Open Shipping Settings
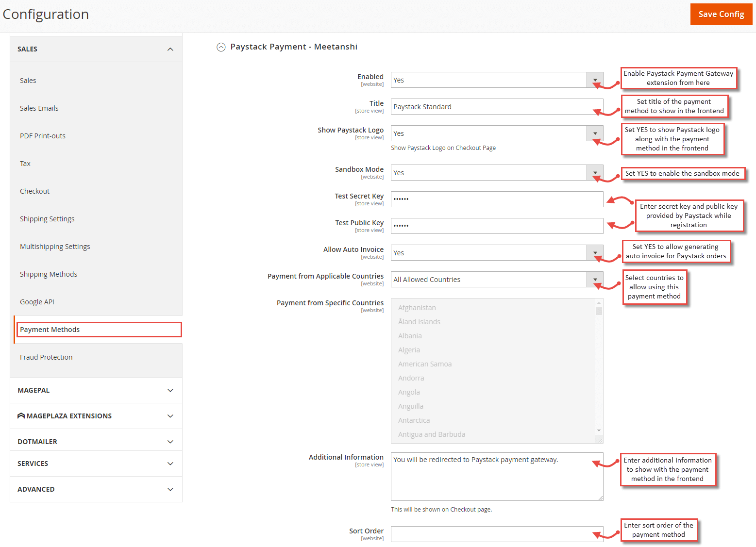The image size is (756, 547). [47, 219]
